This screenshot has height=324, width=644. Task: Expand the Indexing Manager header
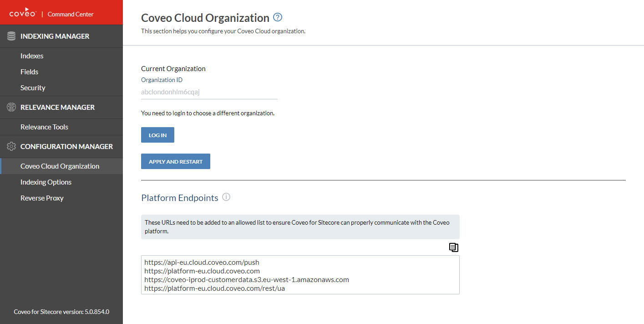[x=55, y=36]
